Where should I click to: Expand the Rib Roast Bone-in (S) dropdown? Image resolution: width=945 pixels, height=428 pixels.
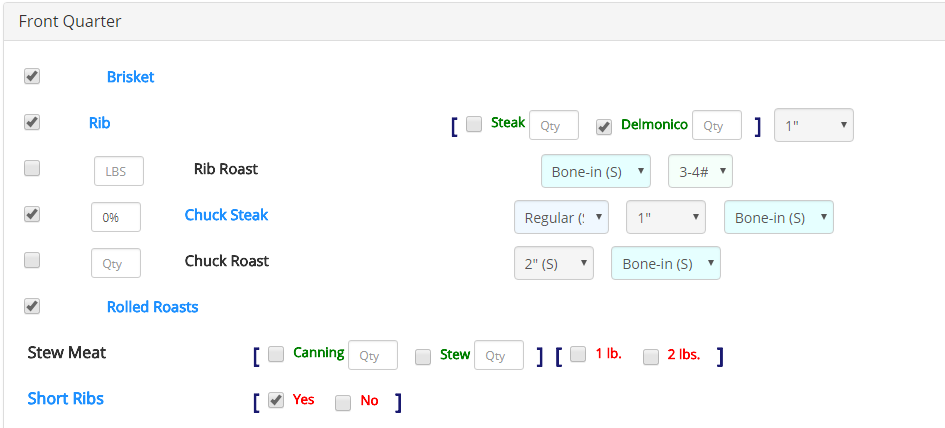(596, 171)
